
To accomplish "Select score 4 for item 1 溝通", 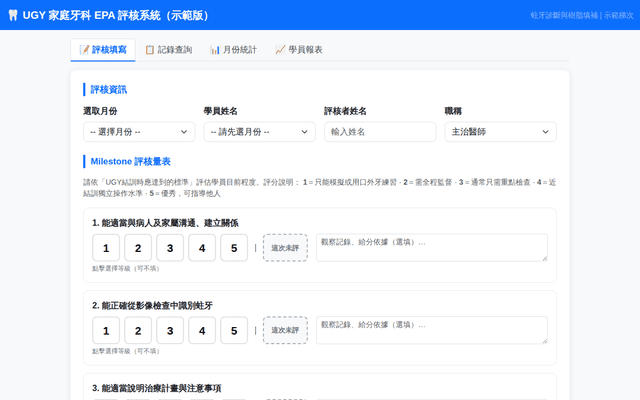I will pos(202,248).
